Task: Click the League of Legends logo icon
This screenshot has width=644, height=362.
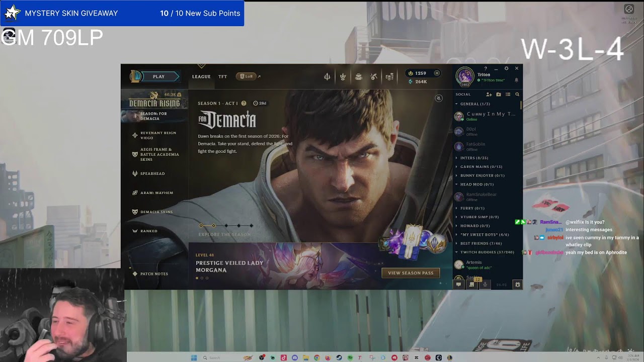Action: coord(135,76)
